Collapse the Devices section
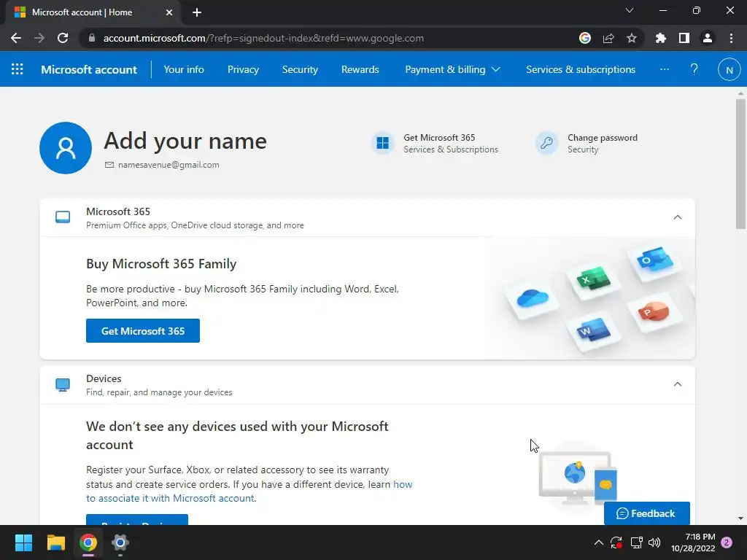The image size is (747, 560). coord(678,384)
